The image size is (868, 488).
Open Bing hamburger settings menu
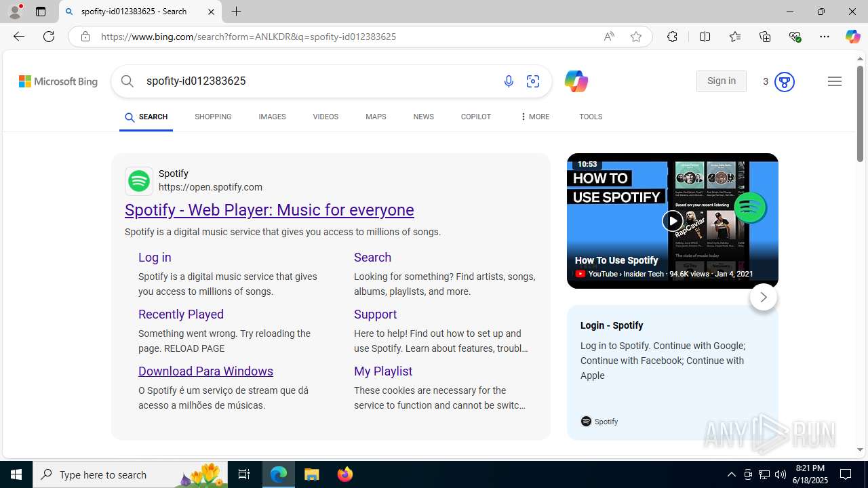[x=835, y=81]
